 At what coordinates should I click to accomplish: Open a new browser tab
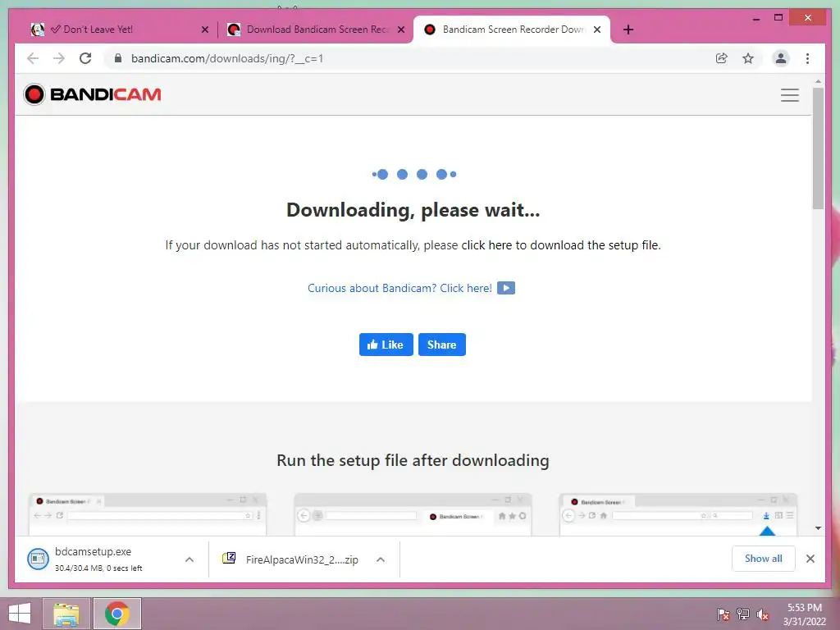pyautogui.click(x=628, y=30)
